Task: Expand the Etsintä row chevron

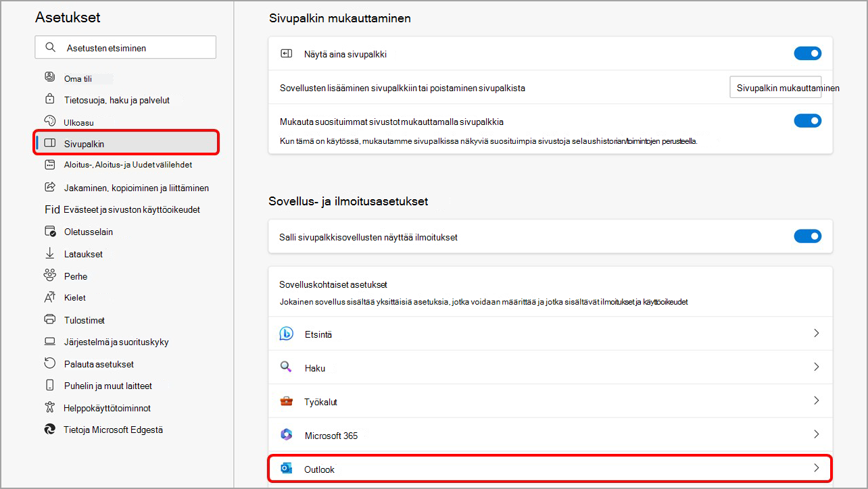Action: click(x=817, y=333)
